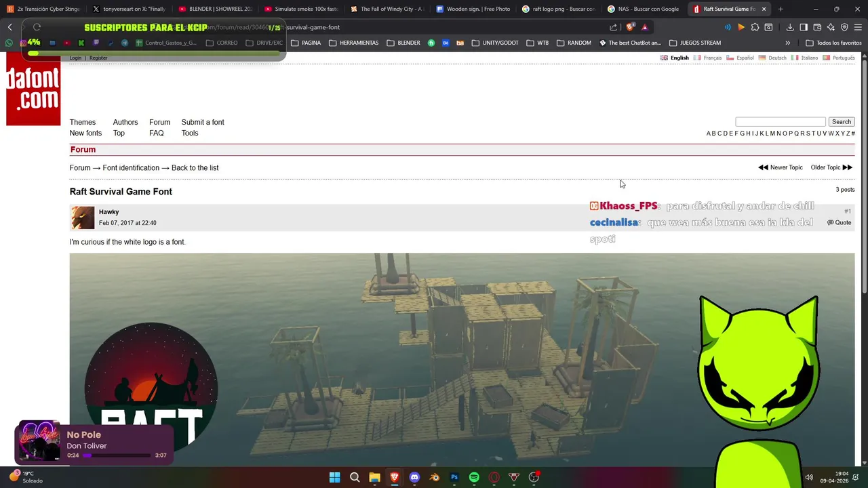The width and height of the screenshot is (868, 488).
Task: Open OBS Studio taskbar icon
Action: coord(534,477)
